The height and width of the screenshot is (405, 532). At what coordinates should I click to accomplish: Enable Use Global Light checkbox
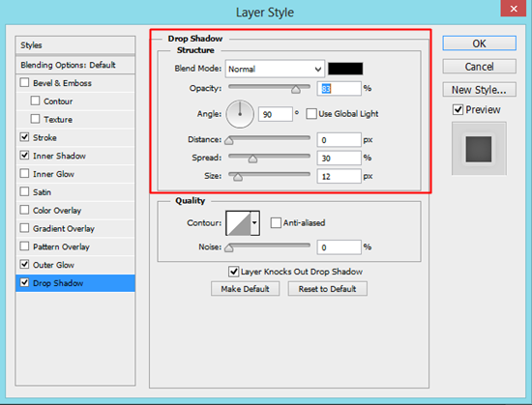(x=311, y=114)
